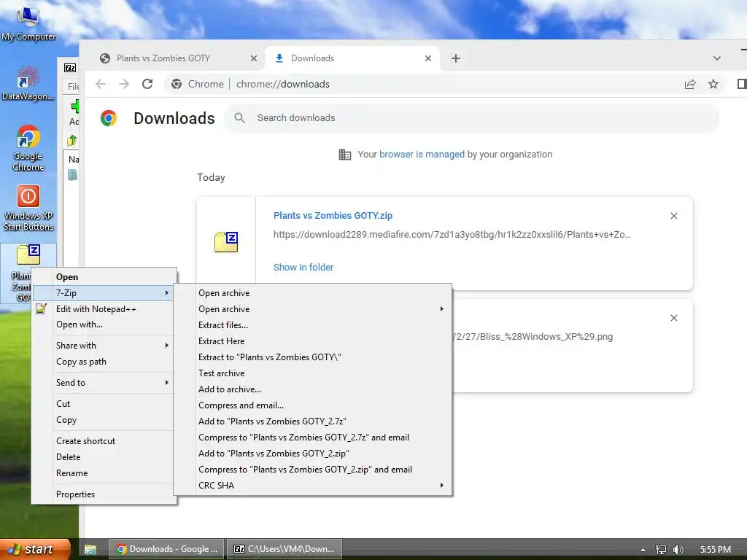This screenshot has width=747, height=560.
Task: Click the share page icon
Action: click(x=690, y=84)
